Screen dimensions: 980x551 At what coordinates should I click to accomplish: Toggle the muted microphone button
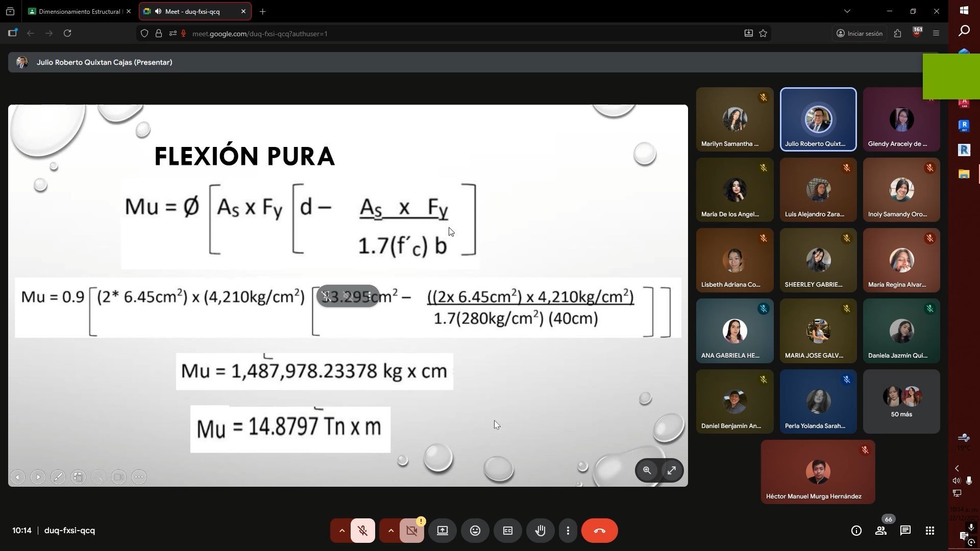(363, 531)
